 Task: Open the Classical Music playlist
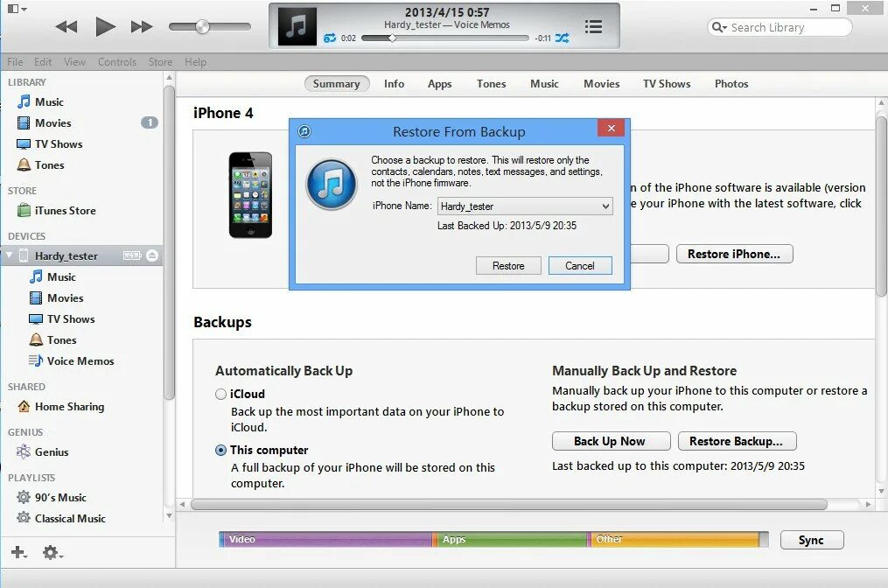point(82,518)
